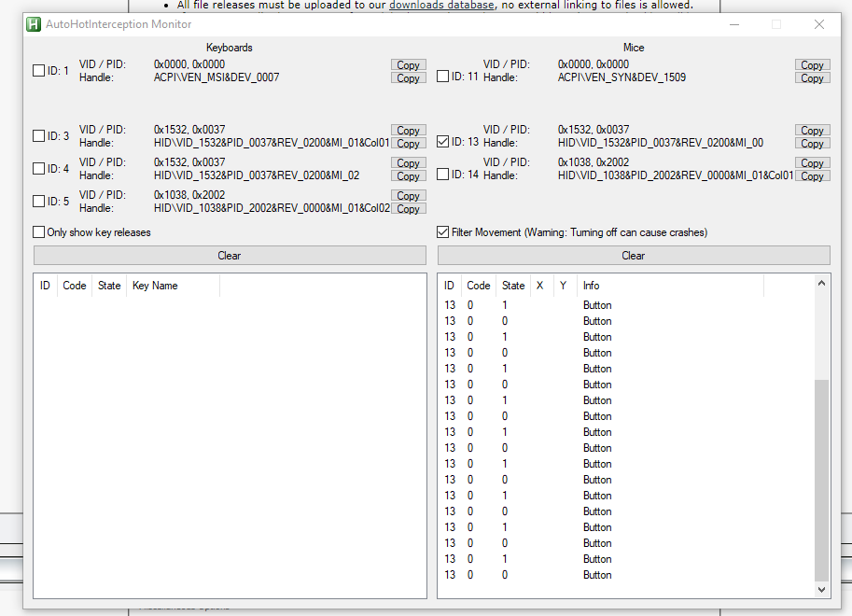Check the keyboard ID: 1 checkbox
The image size is (852, 616).
pyautogui.click(x=38, y=71)
